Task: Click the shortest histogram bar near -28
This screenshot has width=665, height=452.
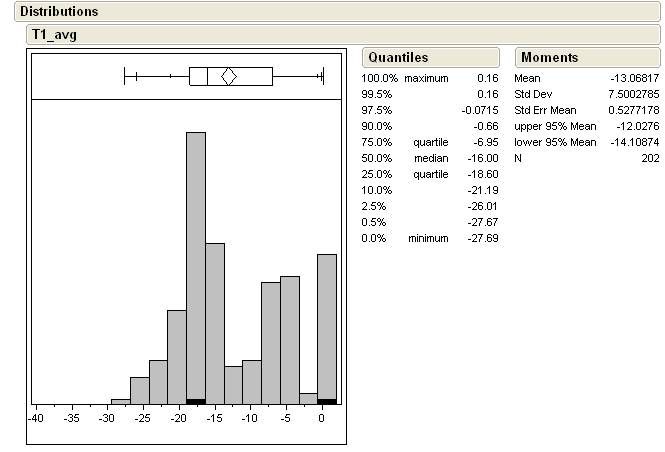Action: pyautogui.click(x=120, y=401)
